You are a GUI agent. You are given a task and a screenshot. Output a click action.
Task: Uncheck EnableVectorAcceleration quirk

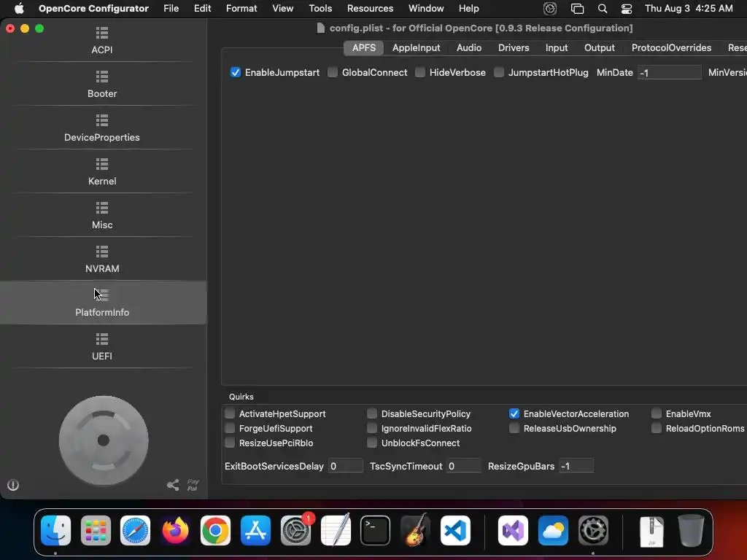coord(514,413)
